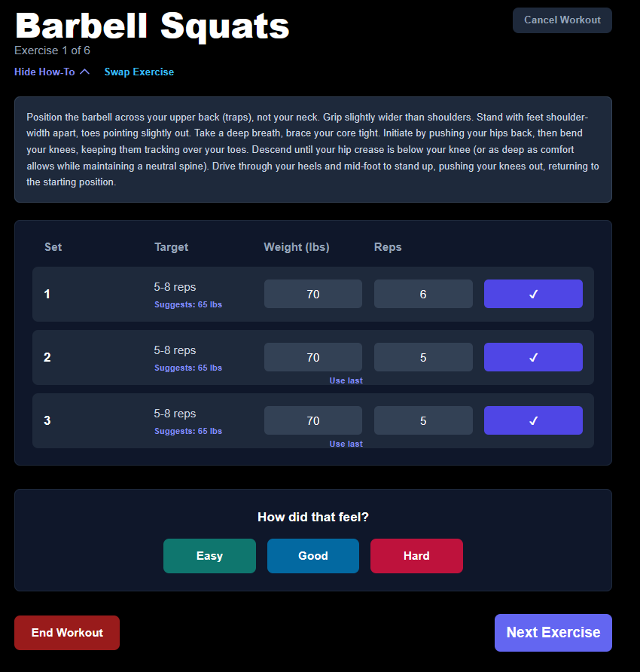Edit set 2 weight input field
Viewport: 640px width, 672px height.
(x=313, y=357)
